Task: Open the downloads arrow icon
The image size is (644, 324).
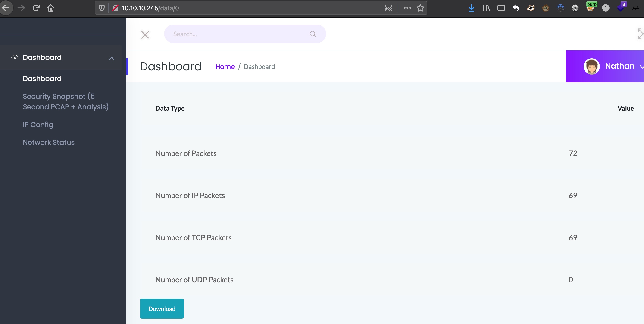Action: click(471, 8)
